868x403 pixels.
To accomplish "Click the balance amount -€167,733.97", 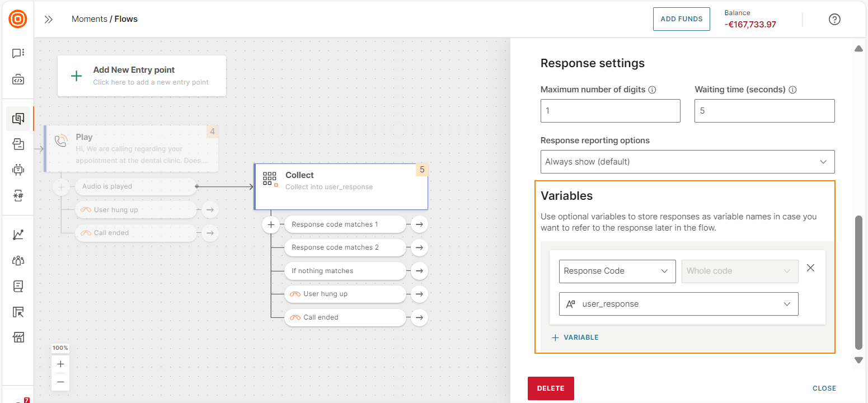I will tap(750, 24).
